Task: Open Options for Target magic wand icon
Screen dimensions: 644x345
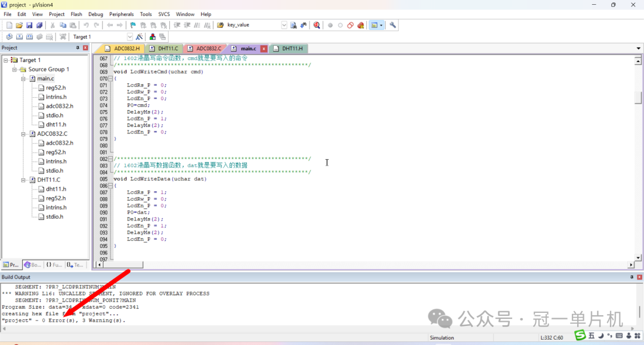Action: coord(139,37)
